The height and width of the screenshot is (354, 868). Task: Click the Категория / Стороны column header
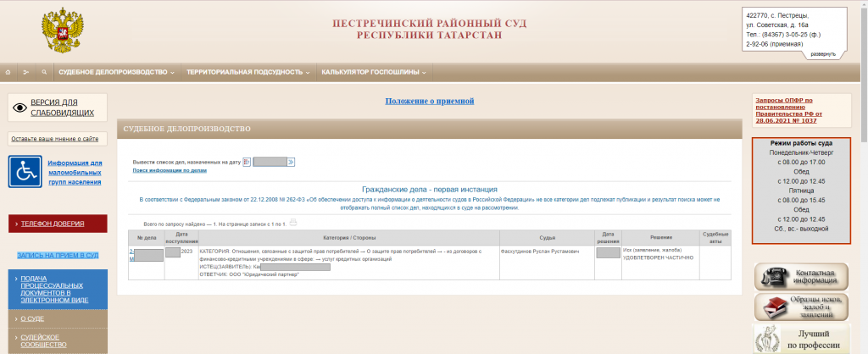click(349, 238)
